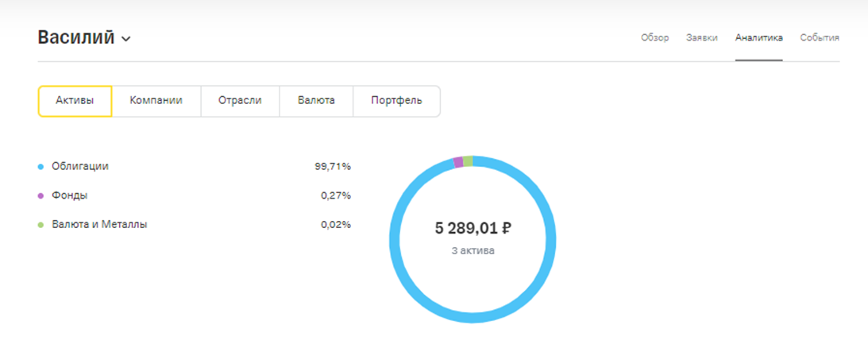
Task: View the Валюта breakdown
Action: [316, 101]
